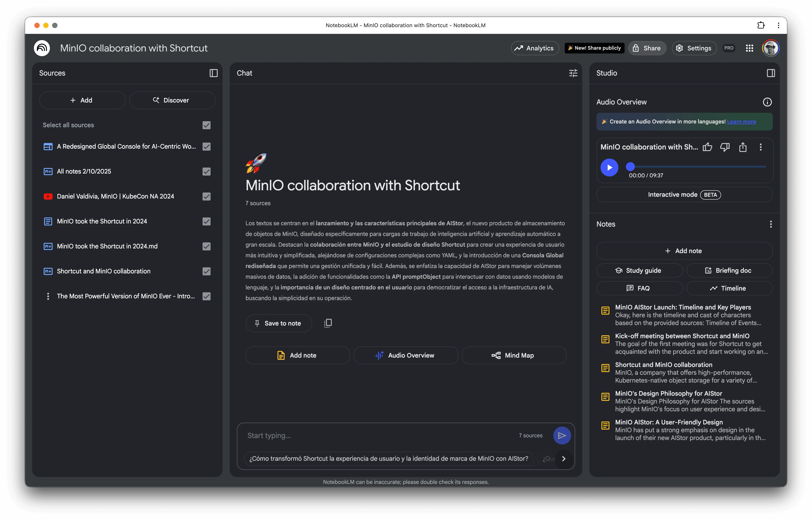Rate audio overview thumbs down

pos(725,147)
